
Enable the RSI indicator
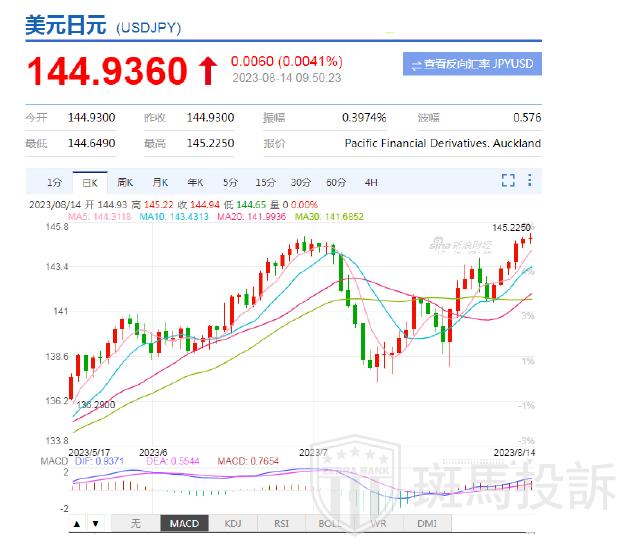pyautogui.click(x=281, y=523)
